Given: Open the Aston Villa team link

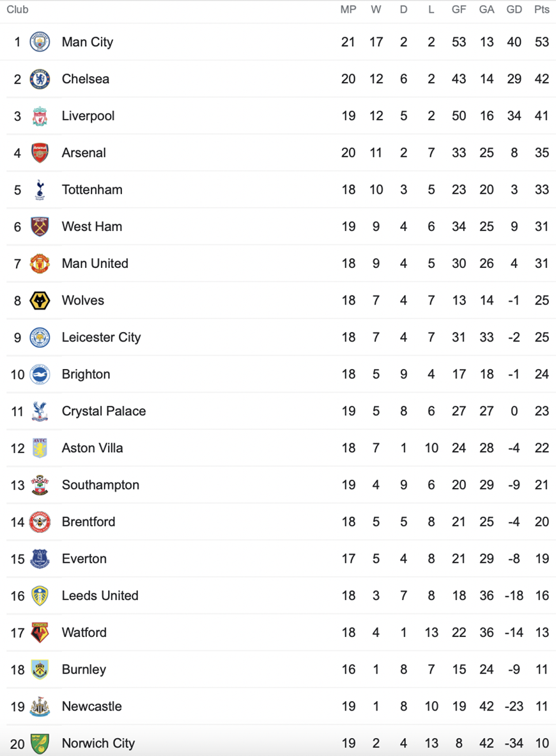Looking at the screenshot, I should (92, 448).
